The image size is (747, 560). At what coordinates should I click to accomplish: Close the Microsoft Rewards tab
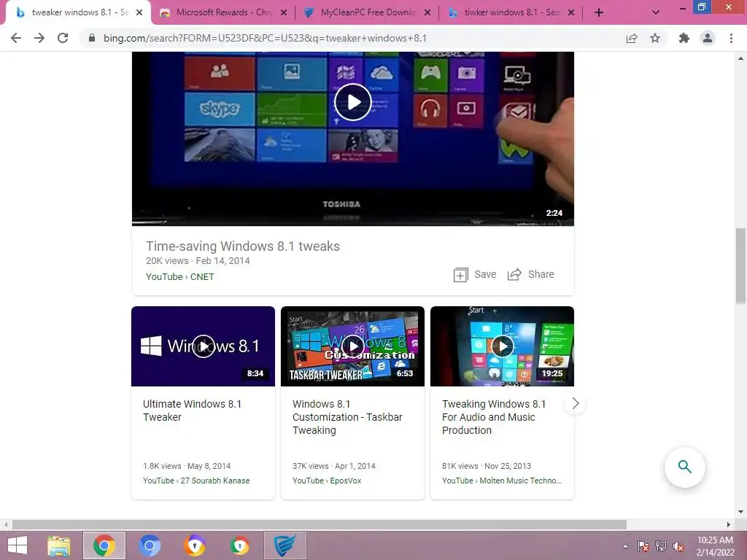coord(284,13)
